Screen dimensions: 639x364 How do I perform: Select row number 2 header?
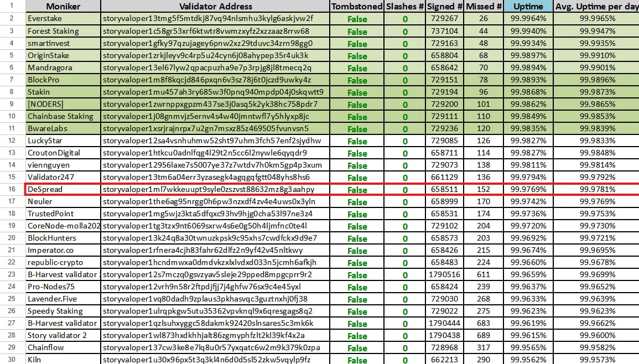[12, 18]
